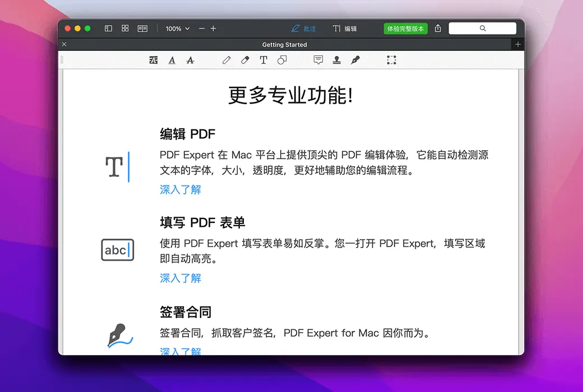Image resolution: width=583 pixels, height=392 pixels.
Task: Click the green fullscreen window button
Action: click(x=88, y=28)
